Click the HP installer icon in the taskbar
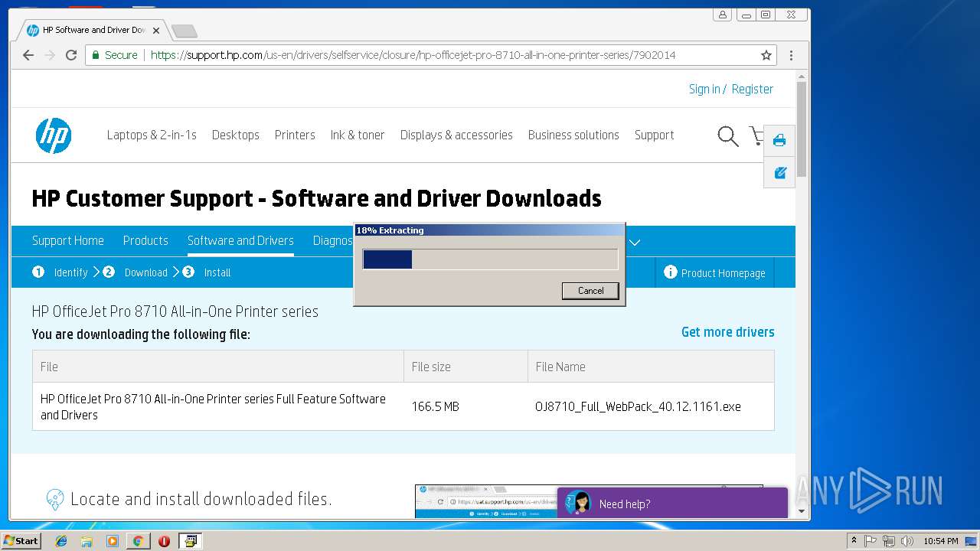 pyautogui.click(x=189, y=541)
